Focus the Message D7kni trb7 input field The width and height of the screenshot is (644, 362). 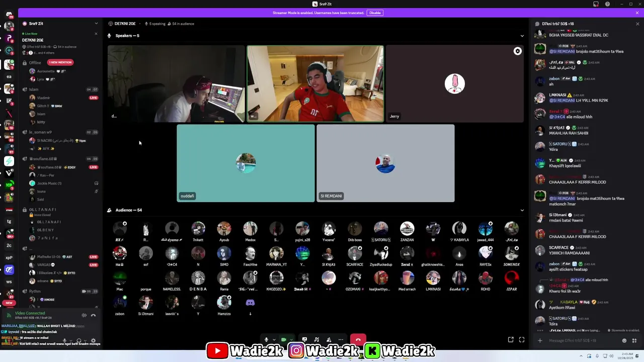coord(584,340)
